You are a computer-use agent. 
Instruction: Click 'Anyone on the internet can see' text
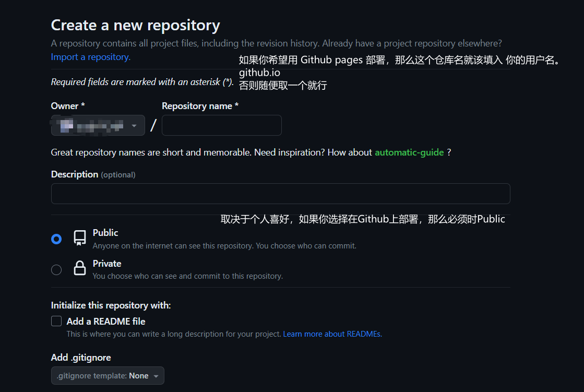click(224, 246)
